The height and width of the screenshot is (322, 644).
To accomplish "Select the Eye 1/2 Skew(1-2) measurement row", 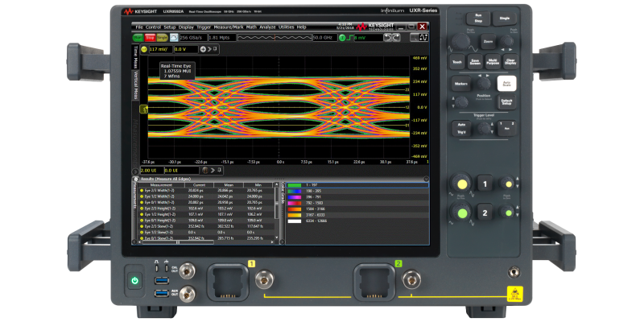I will tap(207, 232).
